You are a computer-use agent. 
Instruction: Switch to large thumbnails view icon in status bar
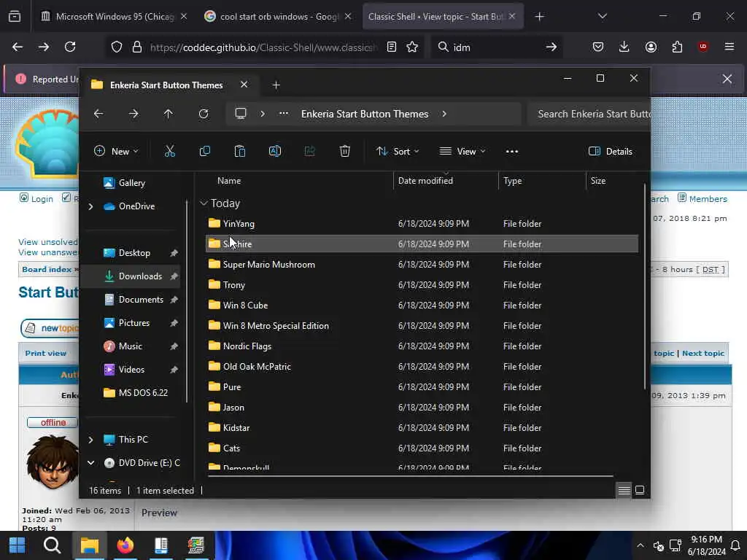point(640,490)
